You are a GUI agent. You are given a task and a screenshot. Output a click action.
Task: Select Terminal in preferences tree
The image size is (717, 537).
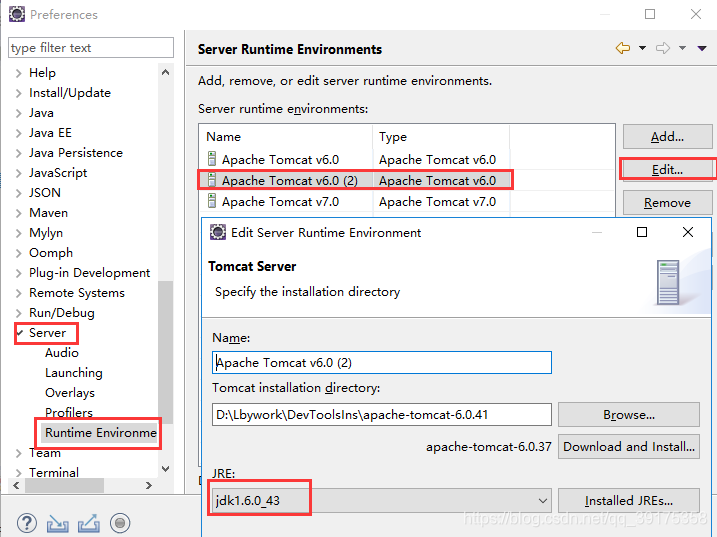pyautogui.click(x=54, y=473)
